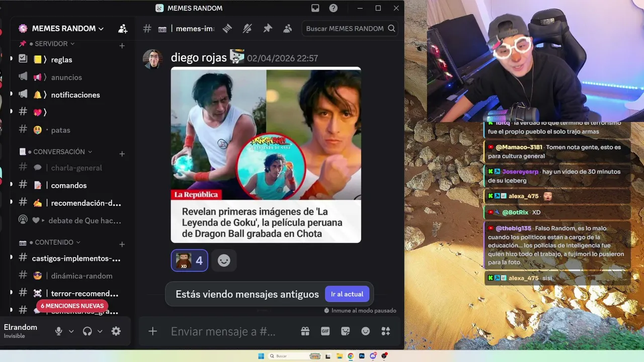Click the diego rojas username

click(199, 58)
